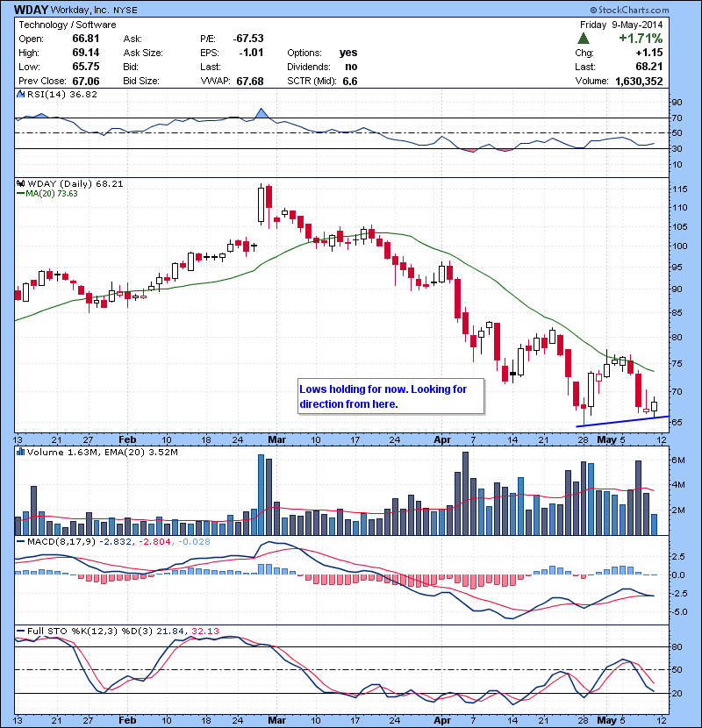Screen dimensions: 702x728
Task: Click the 6M volume axis label
Action: [x=678, y=460]
